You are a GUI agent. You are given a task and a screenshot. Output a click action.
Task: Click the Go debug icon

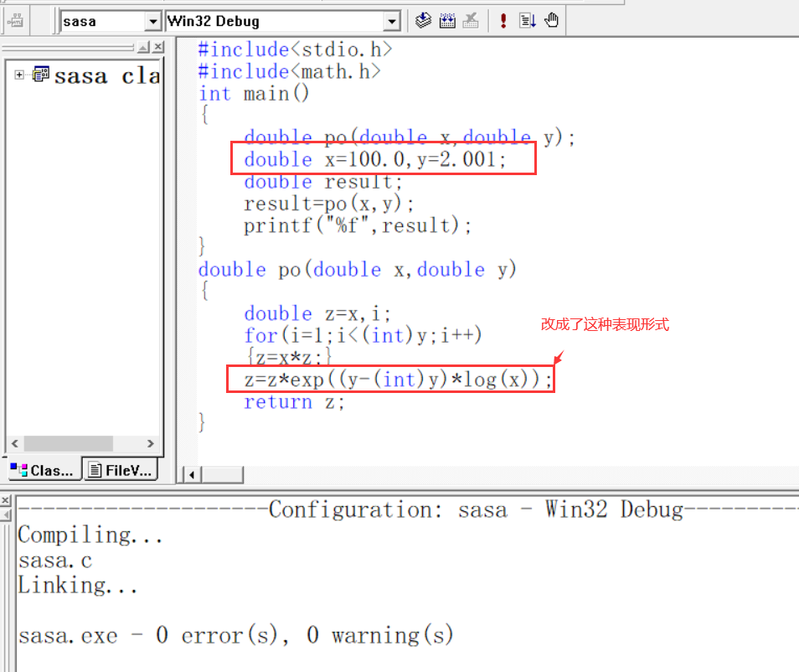[x=527, y=20]
